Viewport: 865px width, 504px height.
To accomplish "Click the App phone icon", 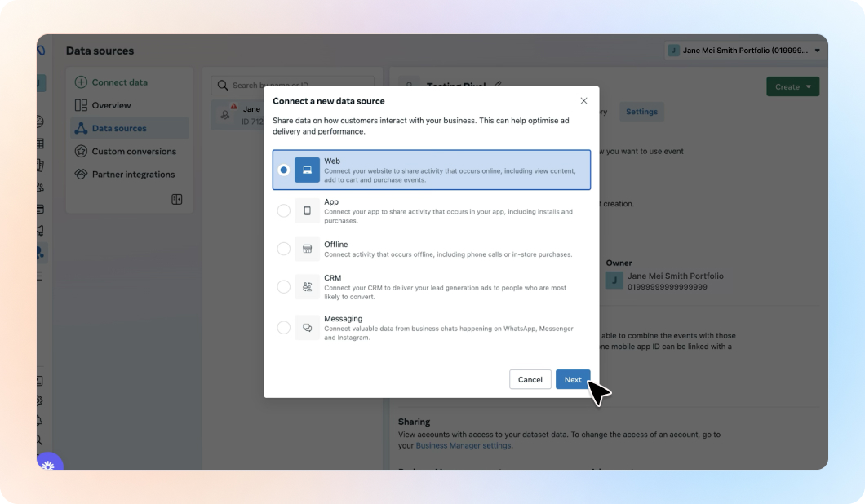I will tap(308, 210).
